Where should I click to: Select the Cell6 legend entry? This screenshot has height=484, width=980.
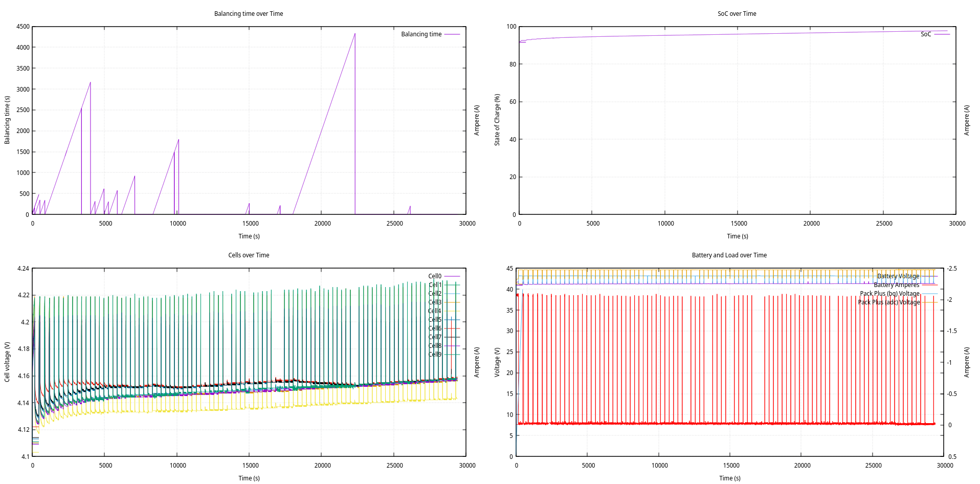[435, 328]
